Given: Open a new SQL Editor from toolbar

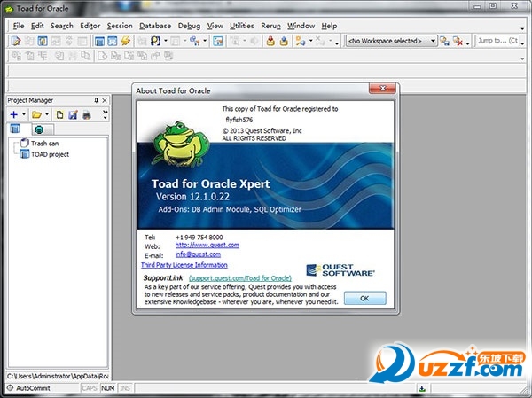Looking at the screenshot, I should click(16, 41).
